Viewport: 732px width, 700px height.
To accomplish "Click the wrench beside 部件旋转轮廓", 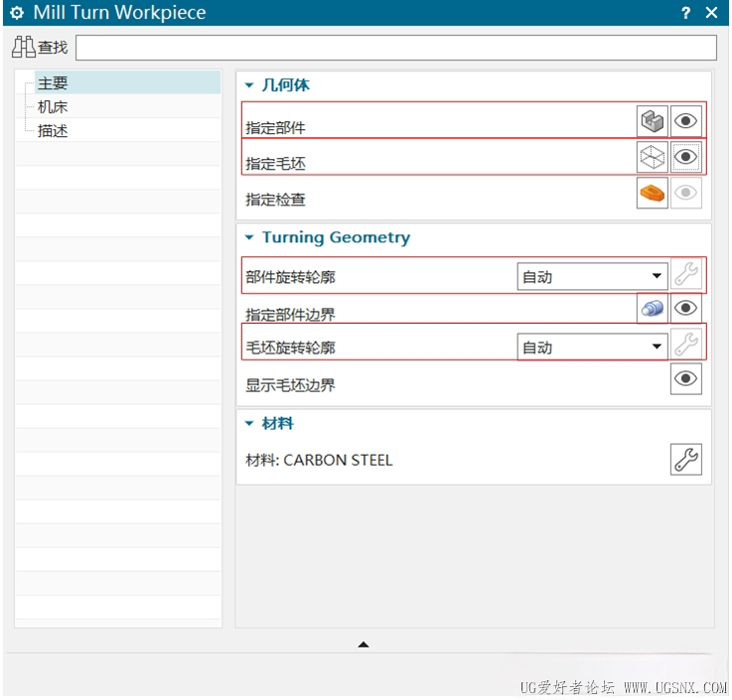I will click(x=685, y=274).
